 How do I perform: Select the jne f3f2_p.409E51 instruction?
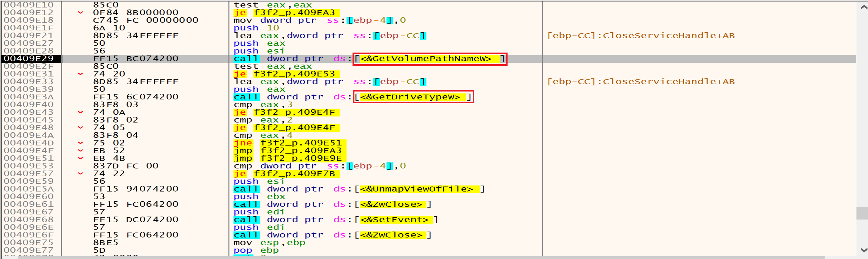click(x=288, y=143)
